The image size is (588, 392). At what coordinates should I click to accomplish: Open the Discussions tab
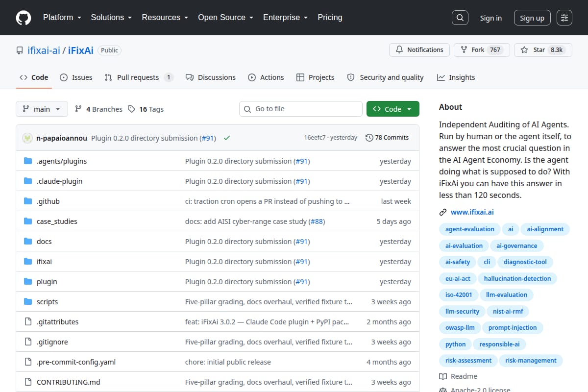(x=210, y=77)
